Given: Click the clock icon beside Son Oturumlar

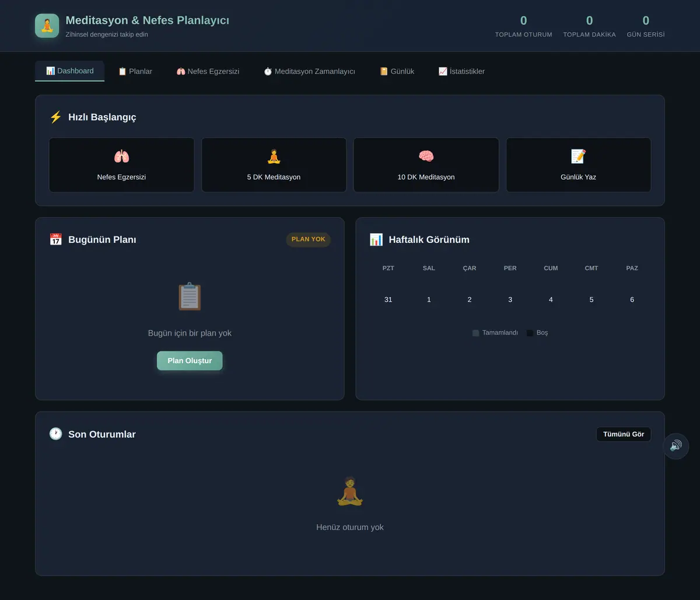Looking at the screenshot, I should click(x=56, y=434).
